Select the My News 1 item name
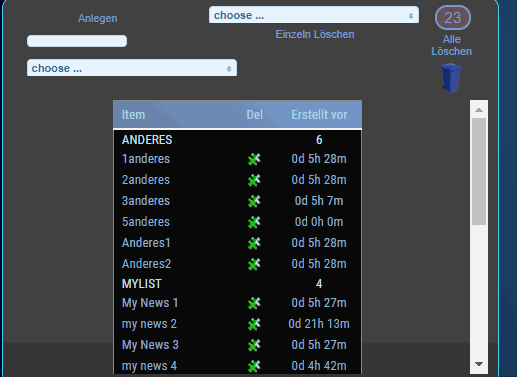517x377 pixels. click(150, 303)
